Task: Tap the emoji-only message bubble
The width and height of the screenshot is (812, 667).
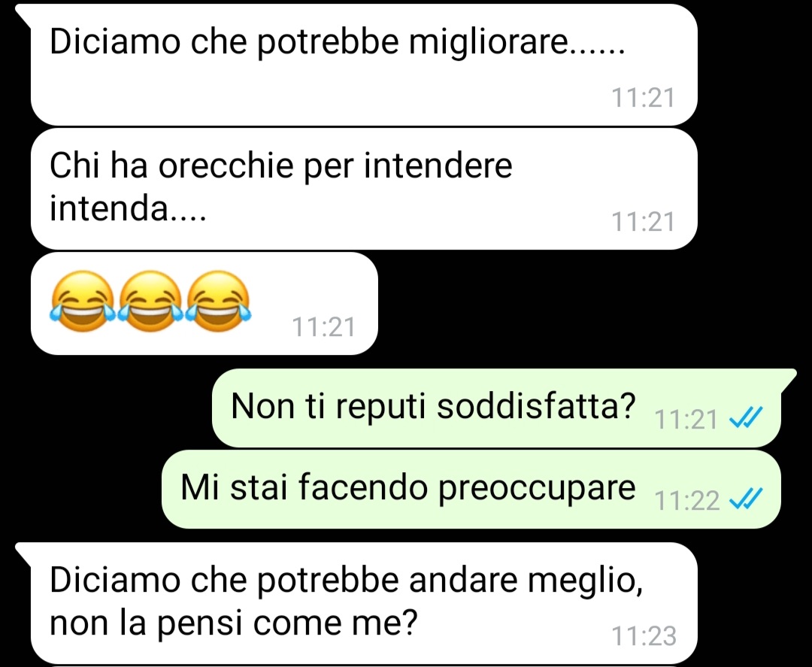Action: tap(204, 304)
